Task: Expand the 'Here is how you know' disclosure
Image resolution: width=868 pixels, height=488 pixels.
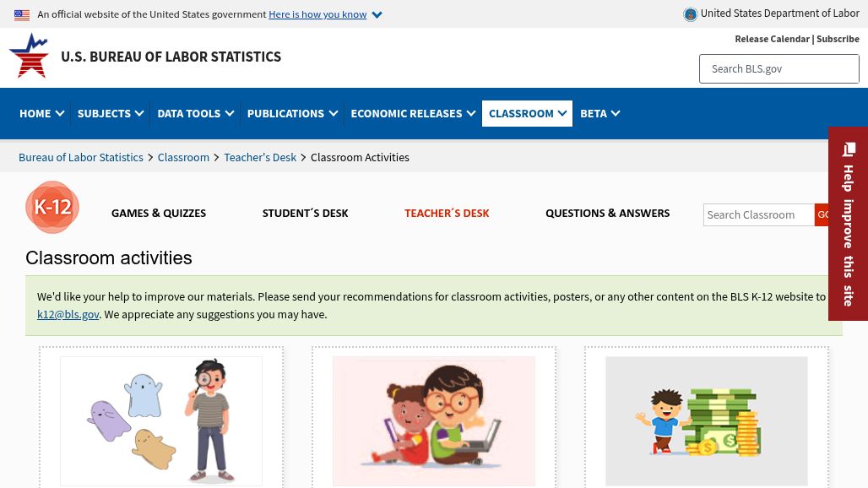Action: click(x=324, y=14)
